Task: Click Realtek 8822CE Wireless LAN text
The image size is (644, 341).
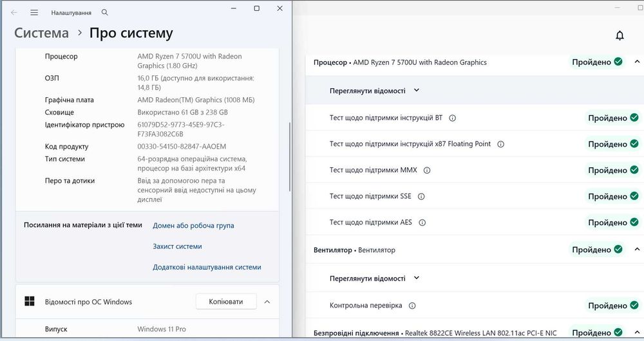Action: pyautogui.click(x=481, y=333)
